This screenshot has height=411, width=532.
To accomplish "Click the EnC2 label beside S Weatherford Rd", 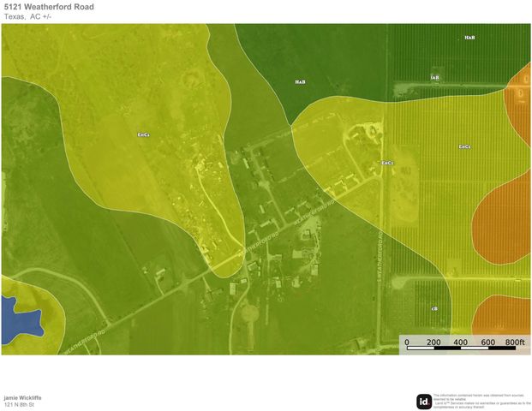I will pyautogui.click(x=387, y=163).
